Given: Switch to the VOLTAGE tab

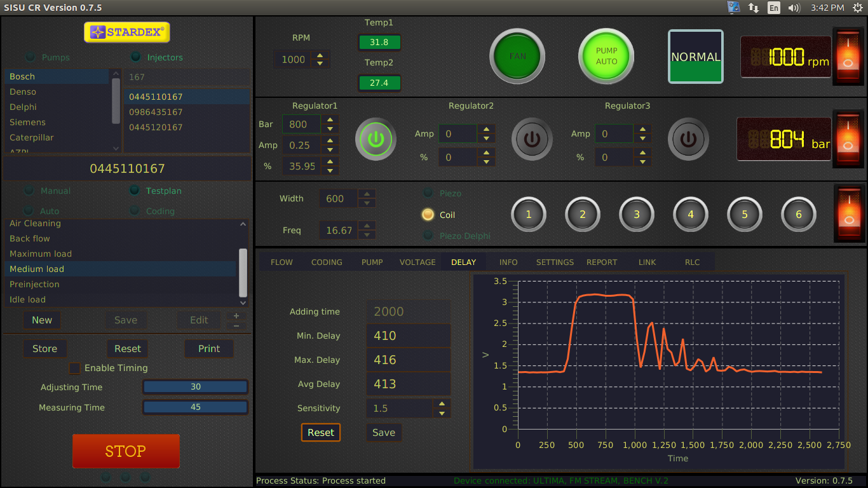Looking at the screenshot, I should click(x=417, y=262).
